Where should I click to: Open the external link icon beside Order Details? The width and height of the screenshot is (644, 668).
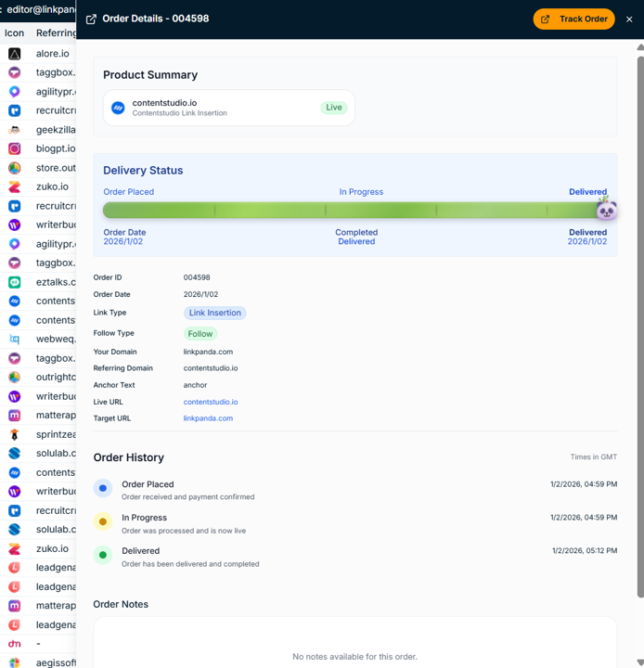pos(91,19)
